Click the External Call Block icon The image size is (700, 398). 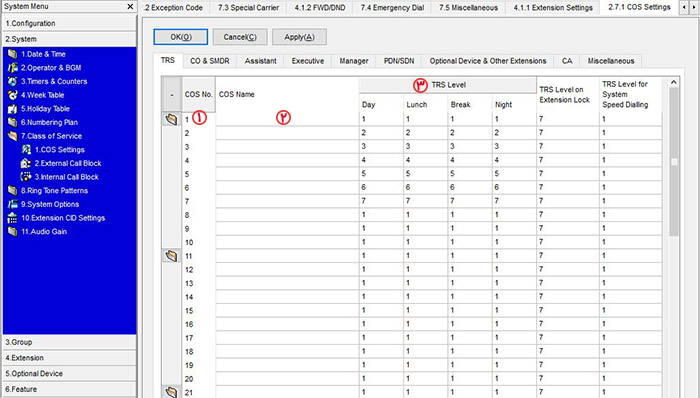[26, 163]
